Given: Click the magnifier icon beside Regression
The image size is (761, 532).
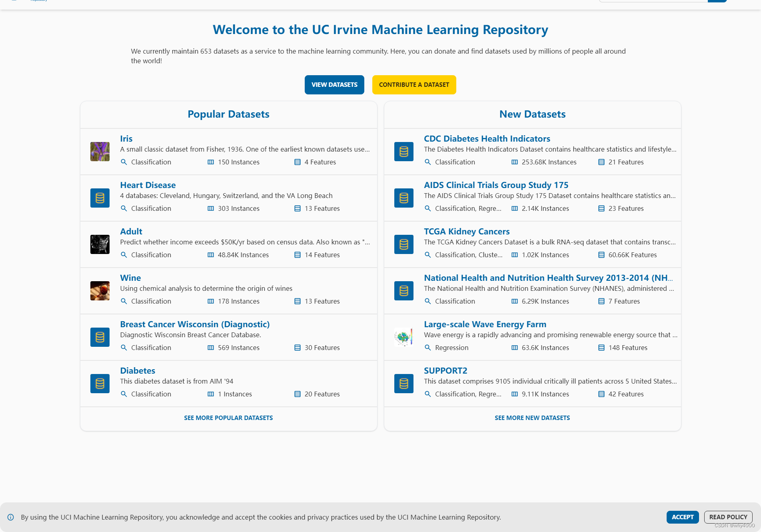Looking at the screenshot, I should (428, 348).
